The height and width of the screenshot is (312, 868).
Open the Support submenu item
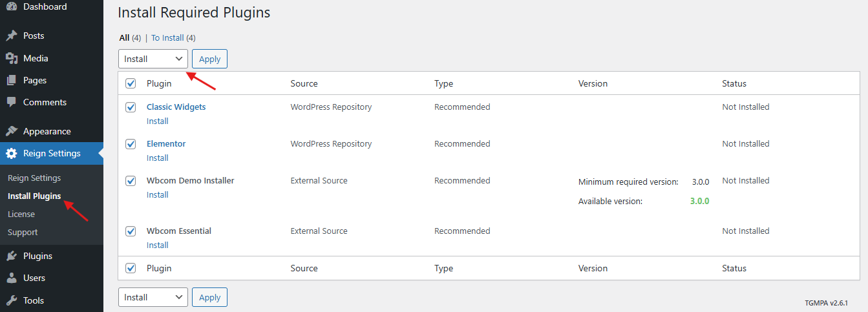click(x=23, y=232)
